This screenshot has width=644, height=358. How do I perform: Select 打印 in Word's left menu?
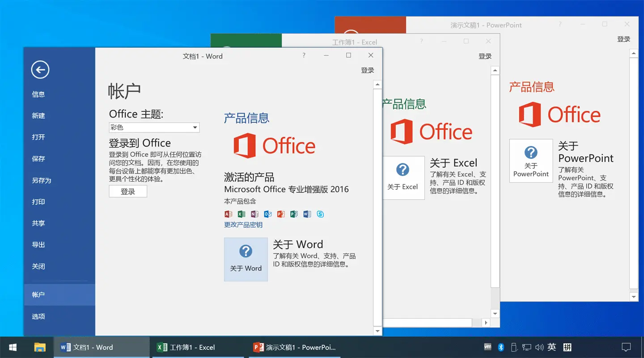tap(38, 202)
